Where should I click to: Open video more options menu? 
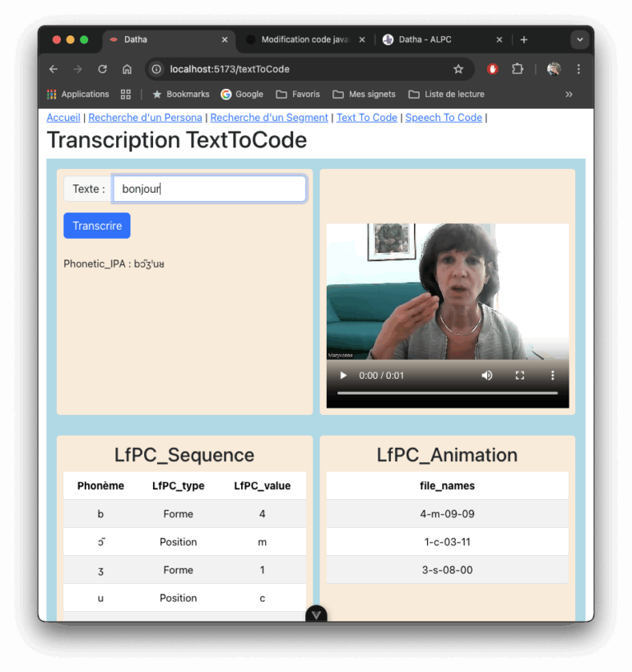552,376
